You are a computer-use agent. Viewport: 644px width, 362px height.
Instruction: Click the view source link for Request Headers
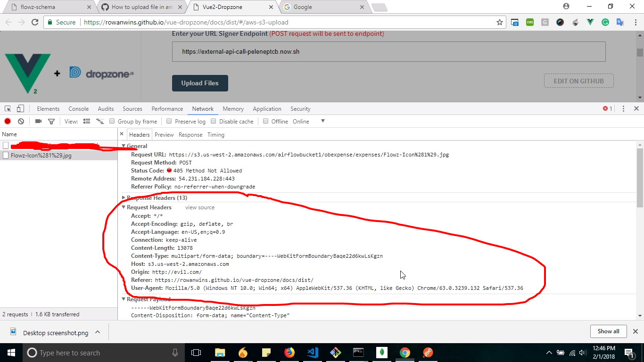(x=199, y=207)
